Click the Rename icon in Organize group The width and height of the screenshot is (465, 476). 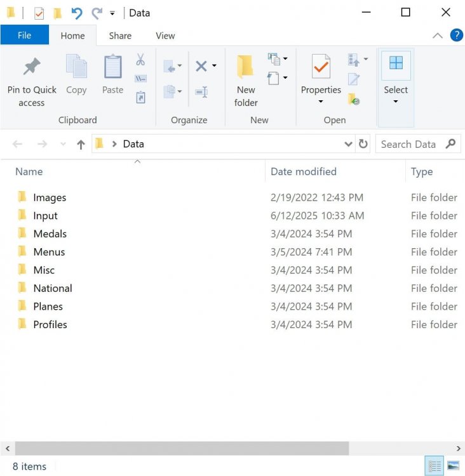[201, 91]
